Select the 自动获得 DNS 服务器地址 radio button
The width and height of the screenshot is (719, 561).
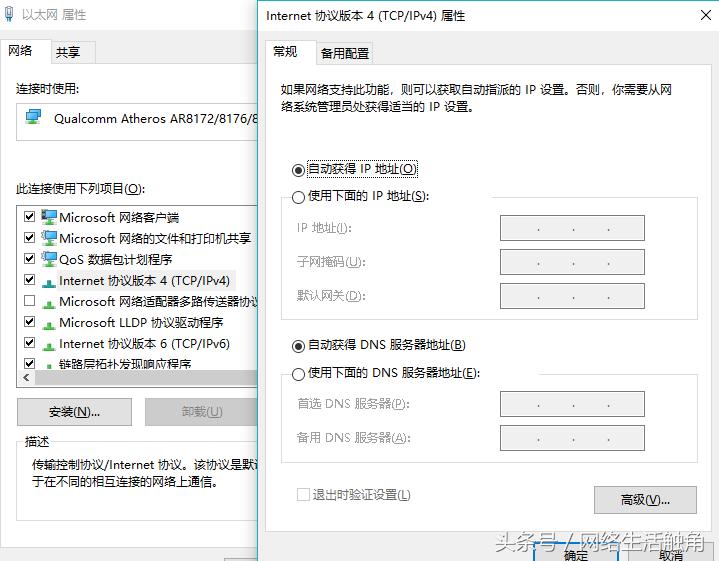(298, 346)
